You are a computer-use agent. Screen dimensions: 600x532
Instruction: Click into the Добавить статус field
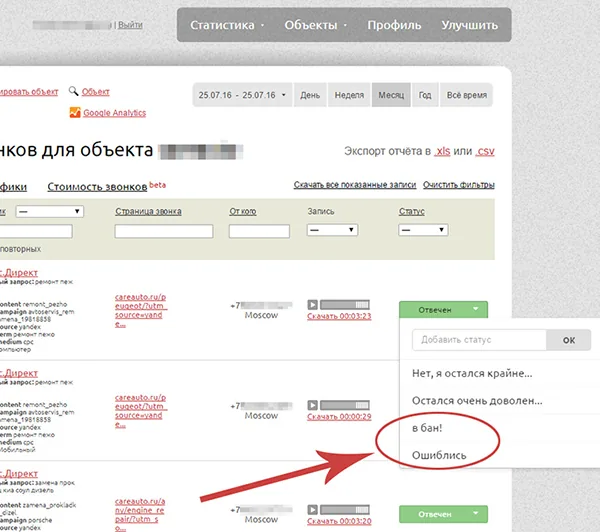coord(479,340)
